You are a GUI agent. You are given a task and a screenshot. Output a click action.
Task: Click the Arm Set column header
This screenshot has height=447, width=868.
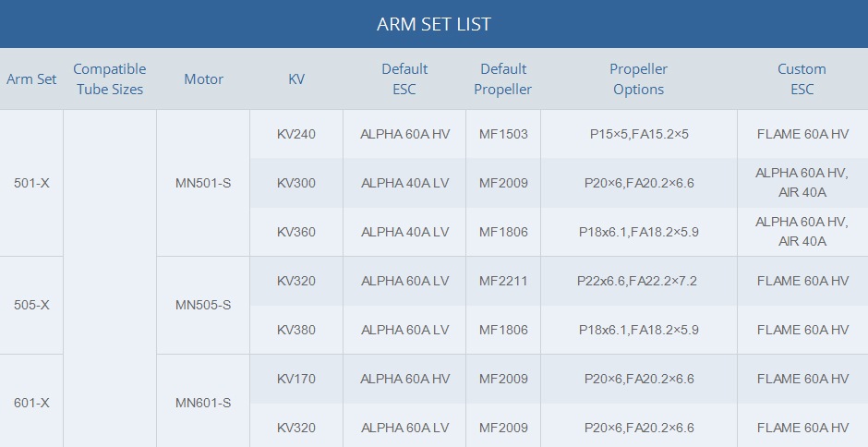(31, 79)
